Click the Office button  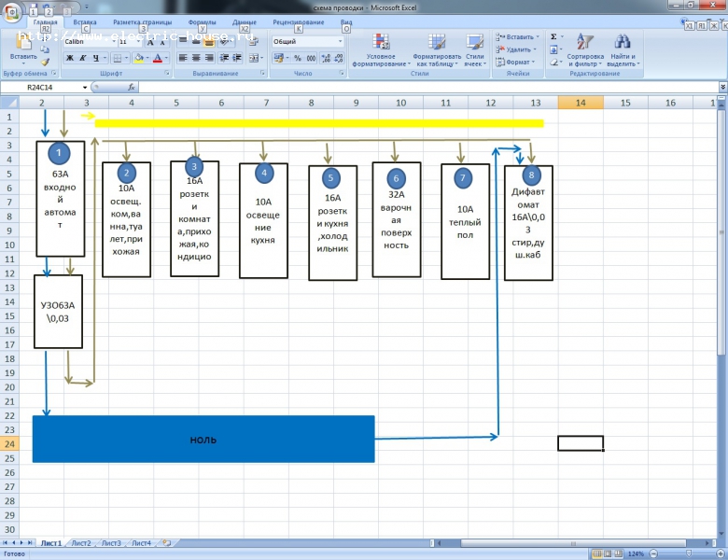point(12,12)
